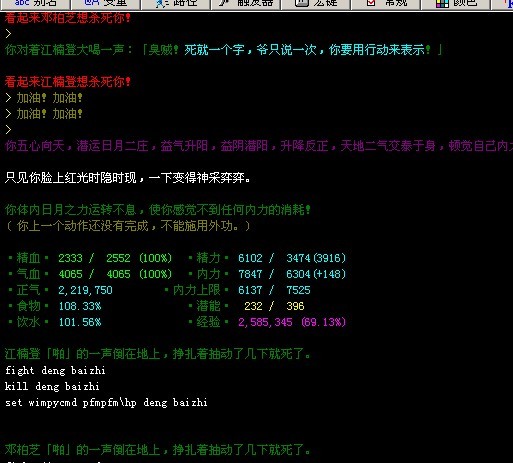Click the 正气 value 2,219,750

pyautogui.click(x=85, y=290)
